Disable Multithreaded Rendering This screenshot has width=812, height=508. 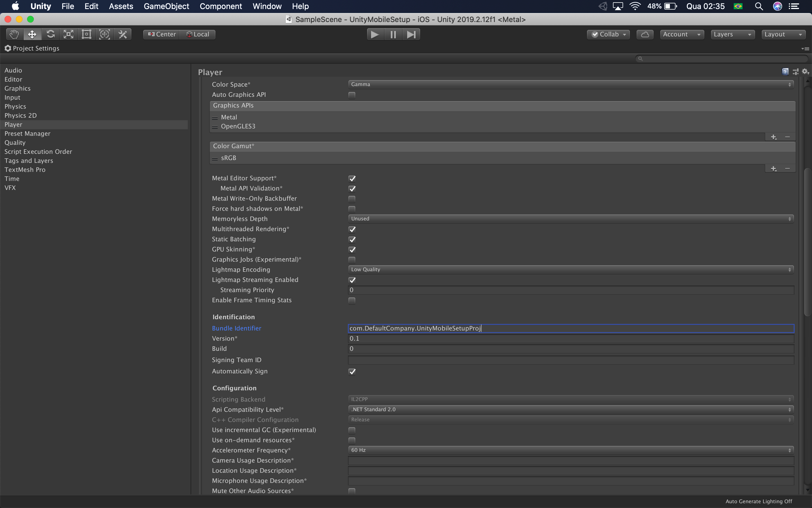click(352, 229)
